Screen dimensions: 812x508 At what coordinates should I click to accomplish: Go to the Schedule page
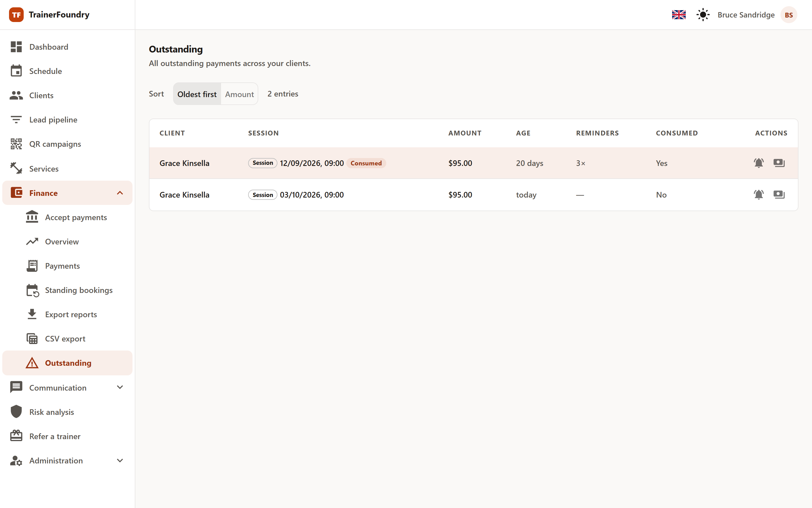[x=67, y=71]
